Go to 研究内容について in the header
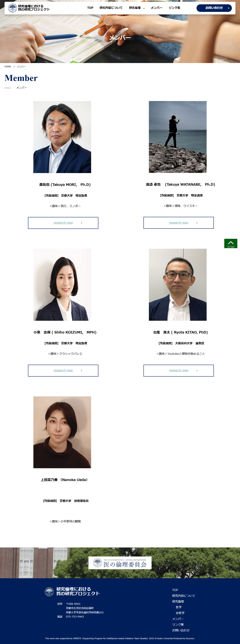 point(111,8)
